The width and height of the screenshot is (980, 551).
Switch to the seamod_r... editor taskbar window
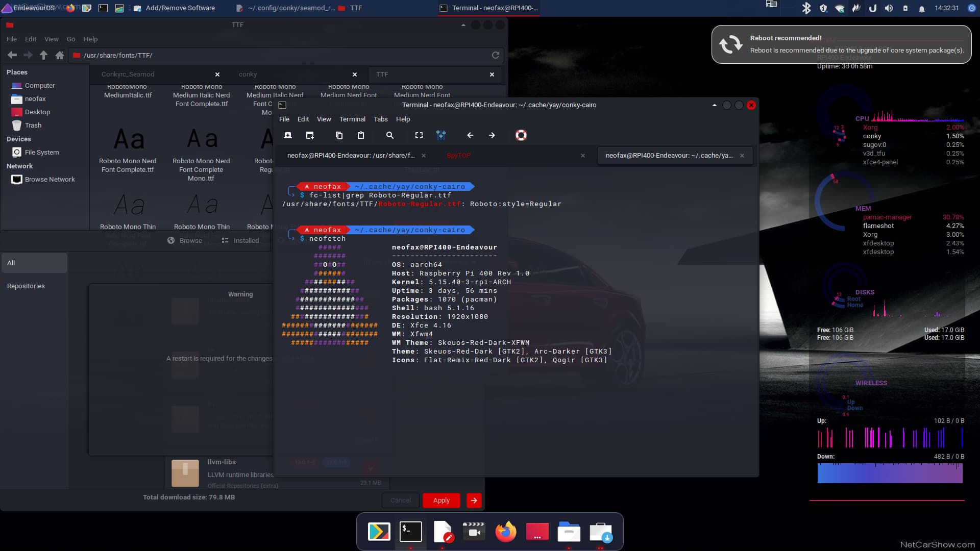(286, 8)
